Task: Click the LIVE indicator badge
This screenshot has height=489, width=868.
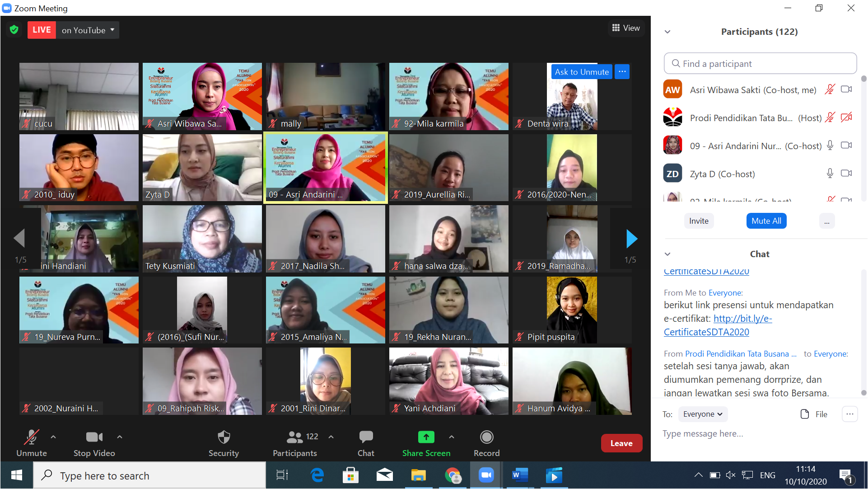Action: point(42,30)
